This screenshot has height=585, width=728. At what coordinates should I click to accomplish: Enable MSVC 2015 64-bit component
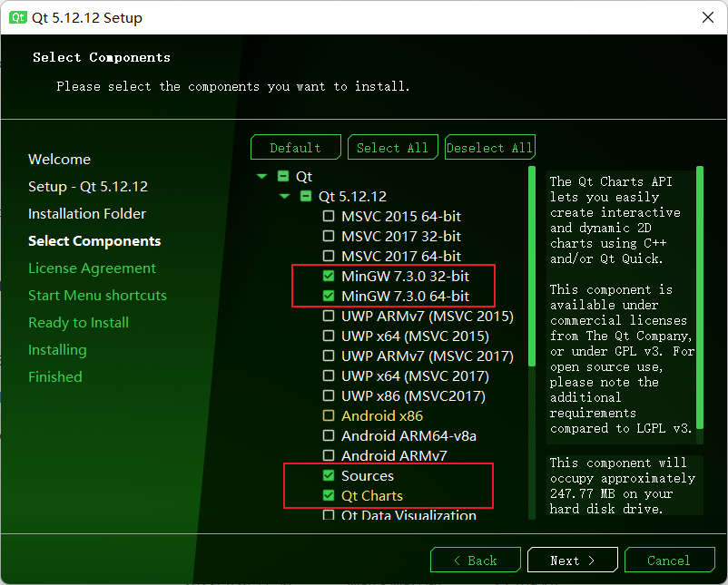[x=329, y=216]
